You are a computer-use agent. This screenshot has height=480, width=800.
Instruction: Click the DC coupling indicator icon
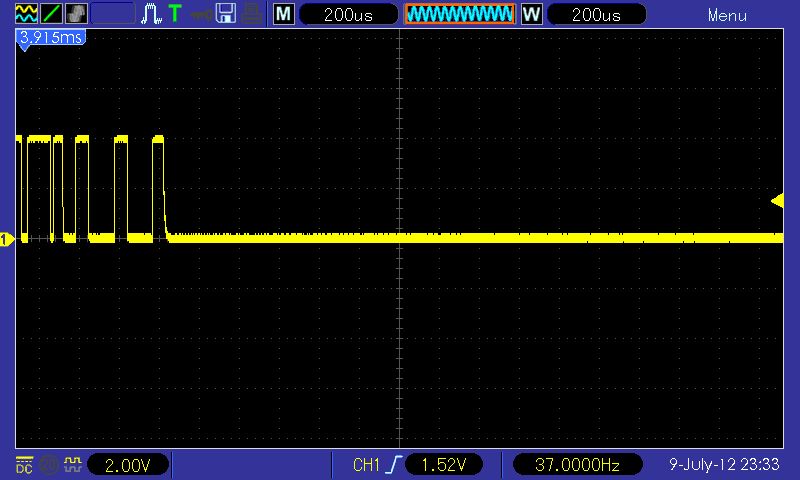(24, 465)
